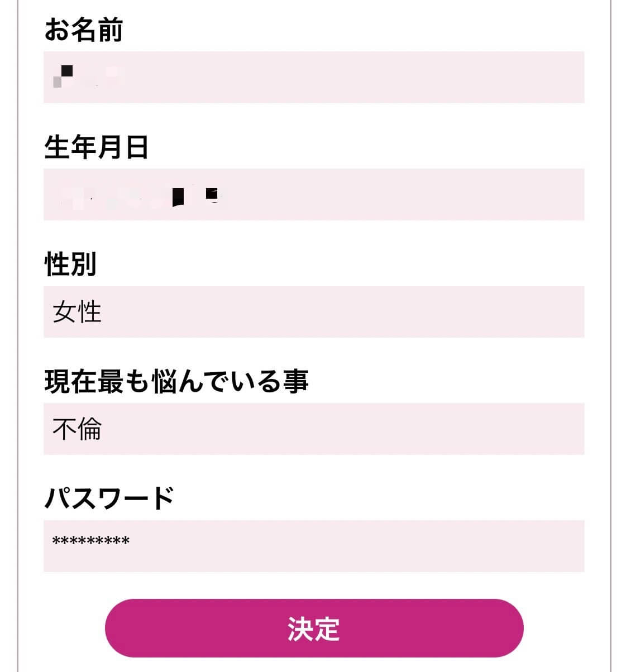This screenshot has height=672, width=626.
Task: Click the お名前 name input field
Action: coord(313,77)
